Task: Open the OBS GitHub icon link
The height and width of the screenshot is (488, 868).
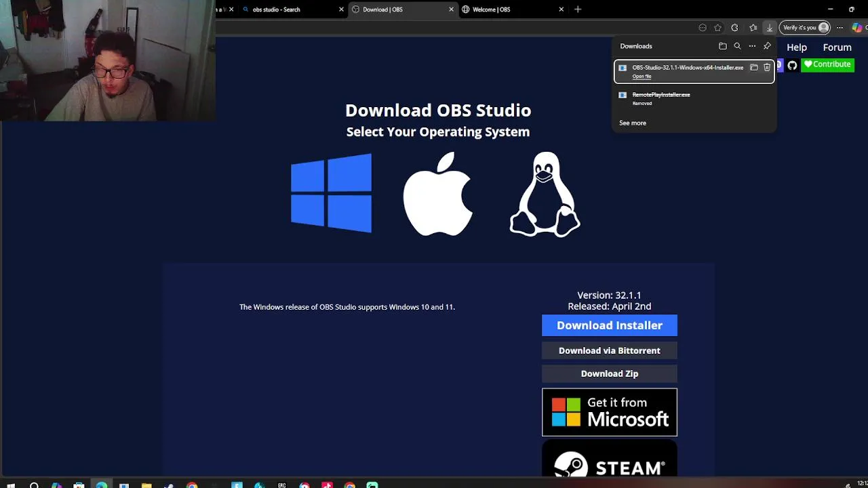Action: (792, 65)
